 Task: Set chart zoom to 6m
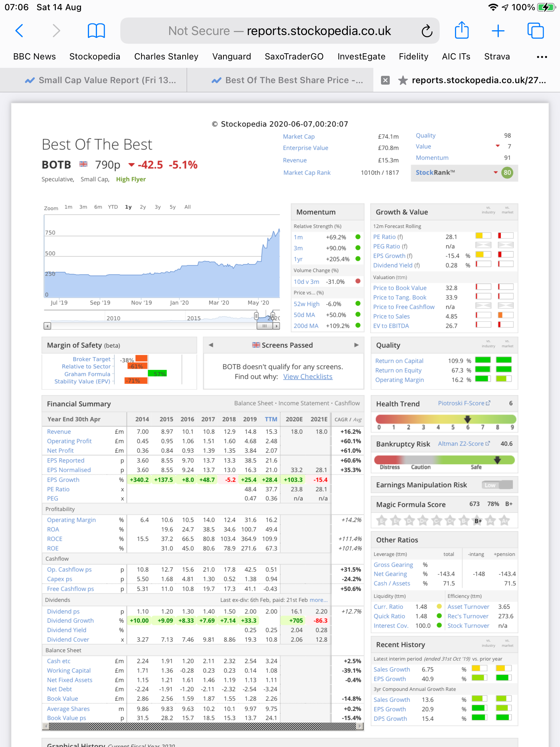click(98, 207)
